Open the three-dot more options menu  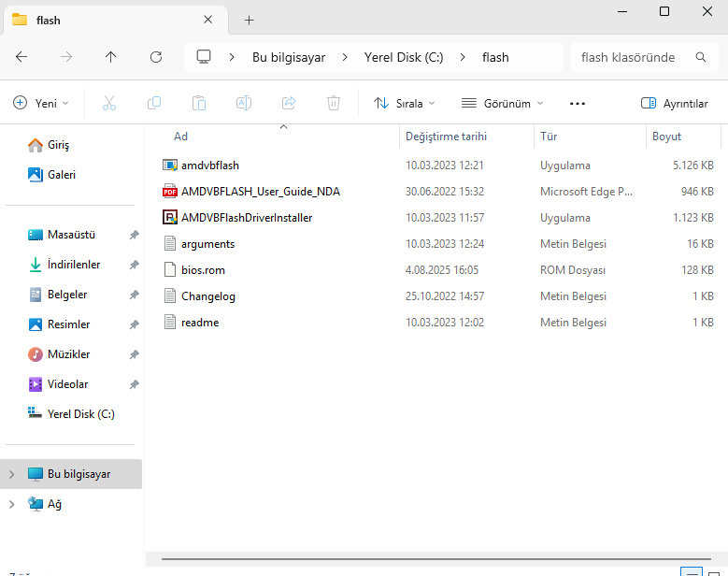coord(578,104)
